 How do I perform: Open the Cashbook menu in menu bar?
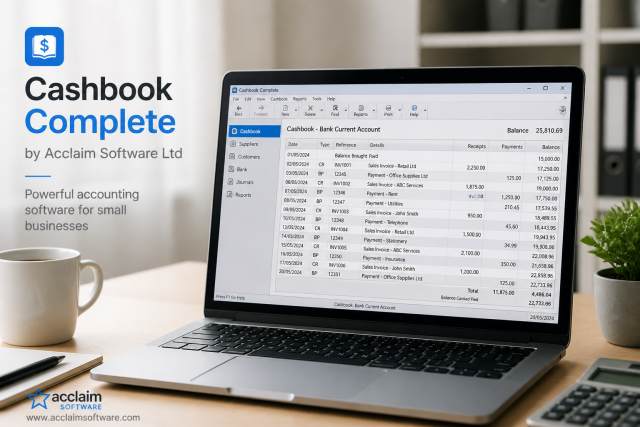[x=279, y=99]
